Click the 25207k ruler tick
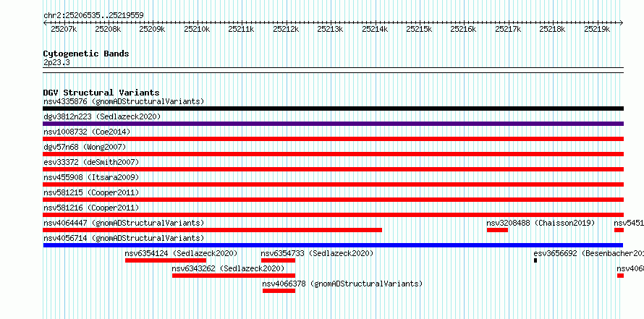644x319 pixels. click(63, 29)
